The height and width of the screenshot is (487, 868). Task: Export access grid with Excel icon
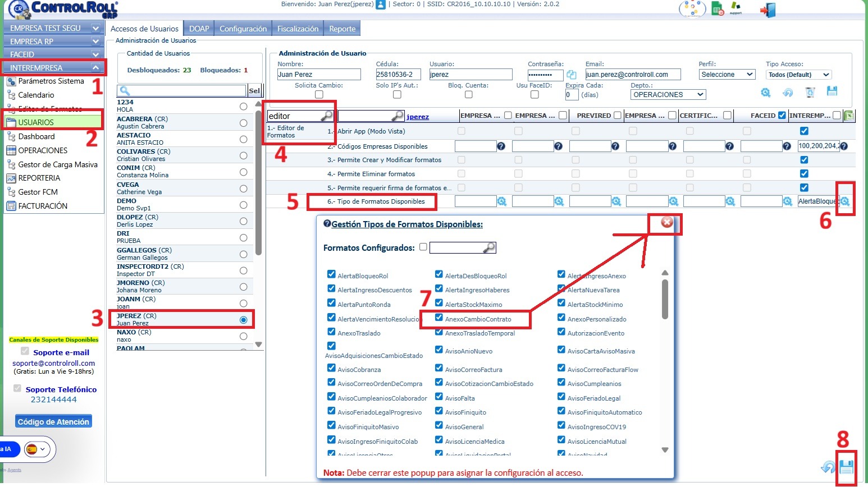848,116
